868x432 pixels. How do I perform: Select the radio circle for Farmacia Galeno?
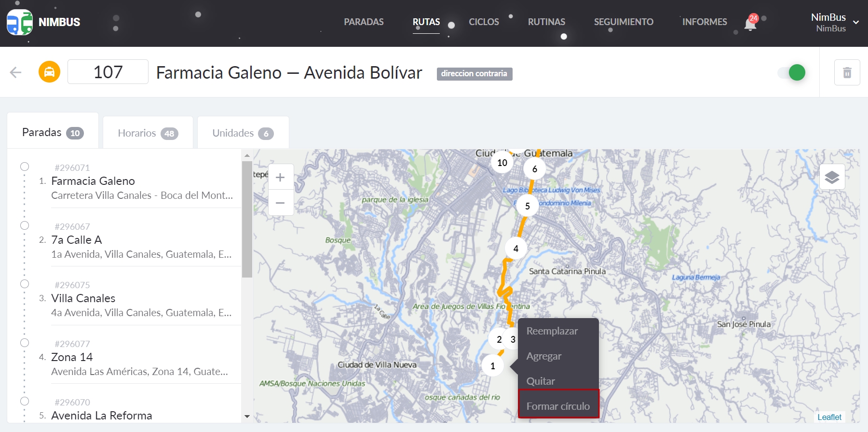point(25,167)
